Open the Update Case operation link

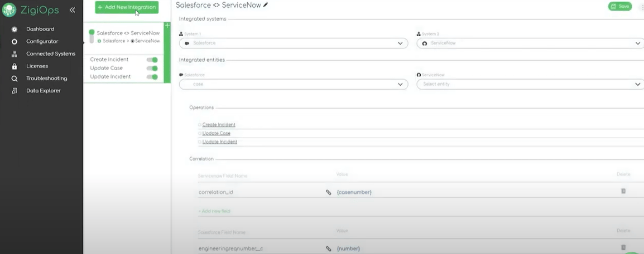click(217, 133)
